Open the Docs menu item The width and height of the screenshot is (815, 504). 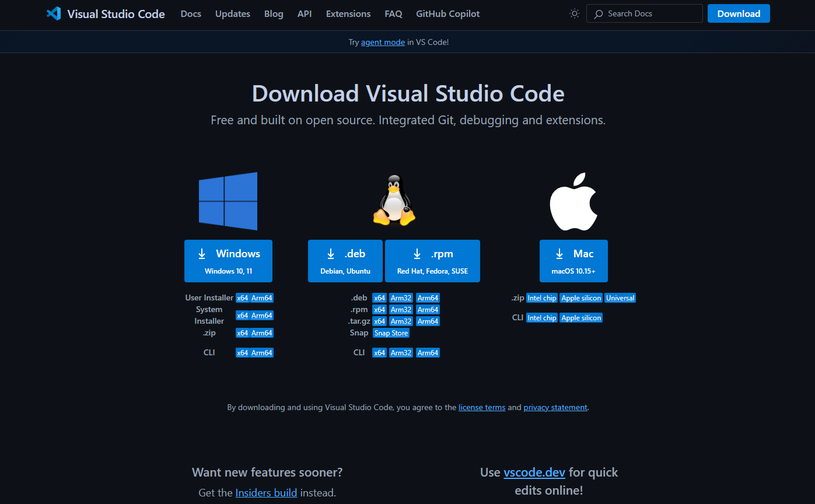pyautogui.click(x=191, y=13)
